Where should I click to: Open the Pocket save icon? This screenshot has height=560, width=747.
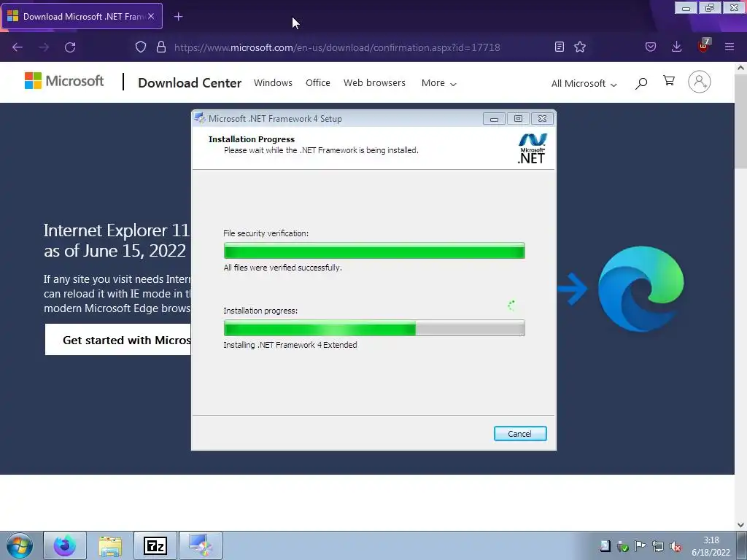651,47
